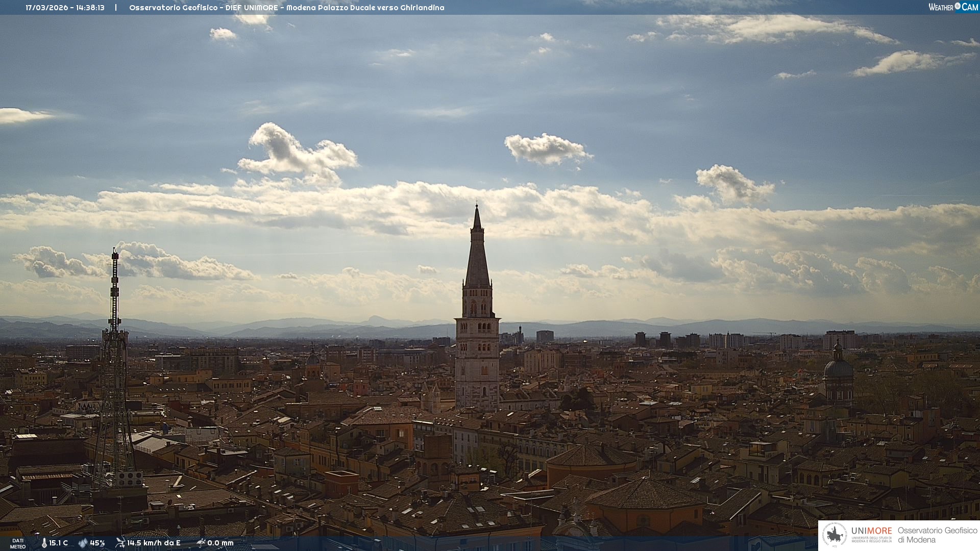Click the wind anemometer icon
The height and width of the screenshot is (551, 980).
click(120, 542)
